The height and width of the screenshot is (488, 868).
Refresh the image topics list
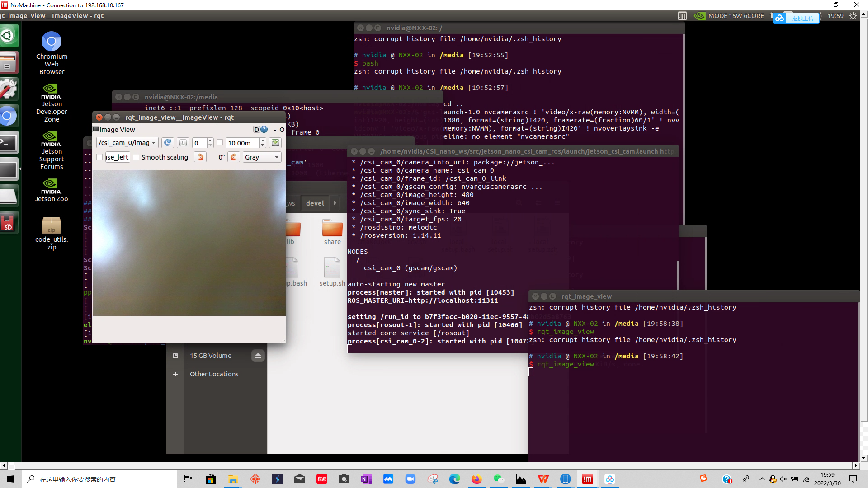coord(167,143)
